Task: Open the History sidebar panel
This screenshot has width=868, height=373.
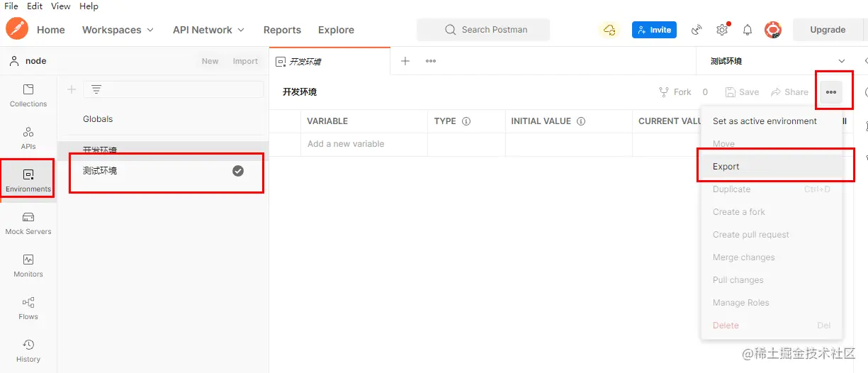Action: 28,351
